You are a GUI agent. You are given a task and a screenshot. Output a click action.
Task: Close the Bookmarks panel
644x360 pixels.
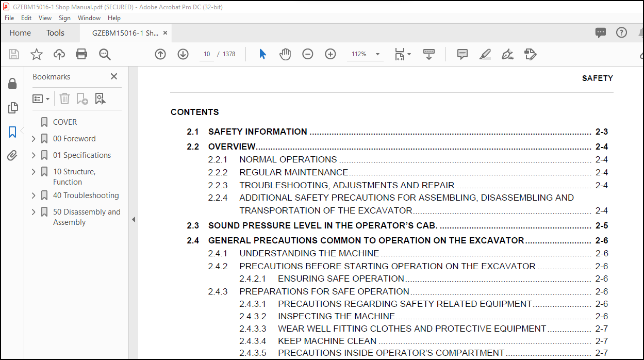click(x=114, y=76)
